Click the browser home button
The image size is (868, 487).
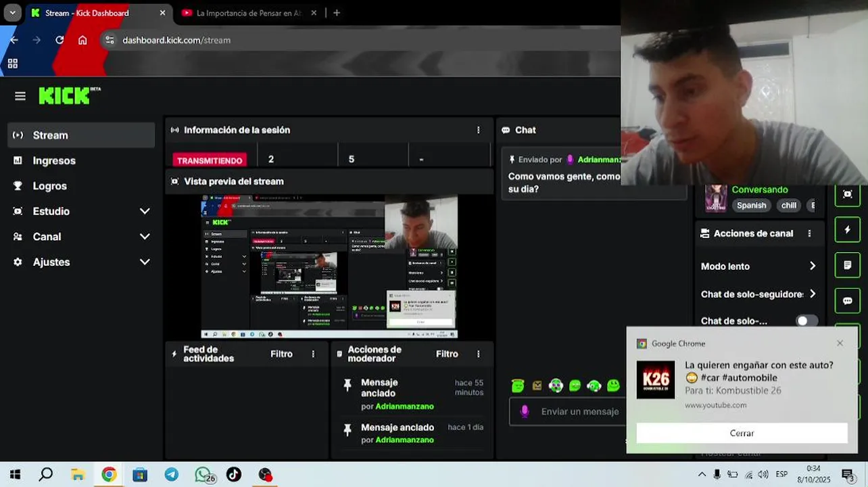coord(82,40)
